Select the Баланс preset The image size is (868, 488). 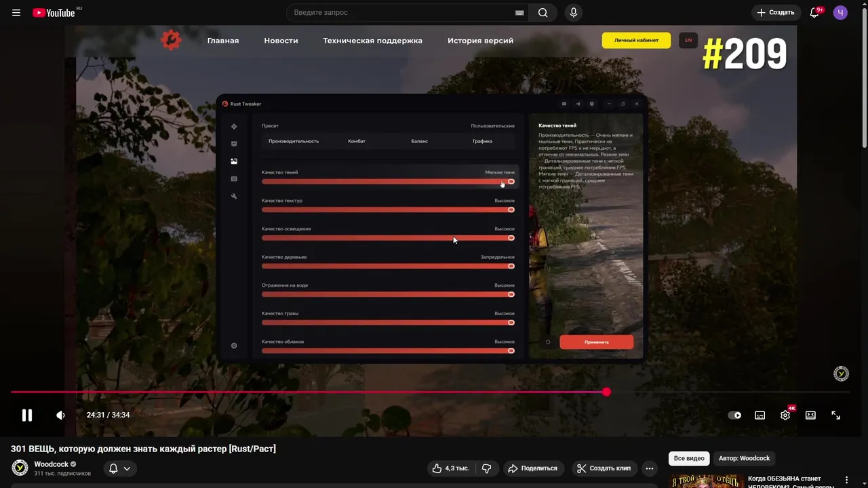point(419,141)
